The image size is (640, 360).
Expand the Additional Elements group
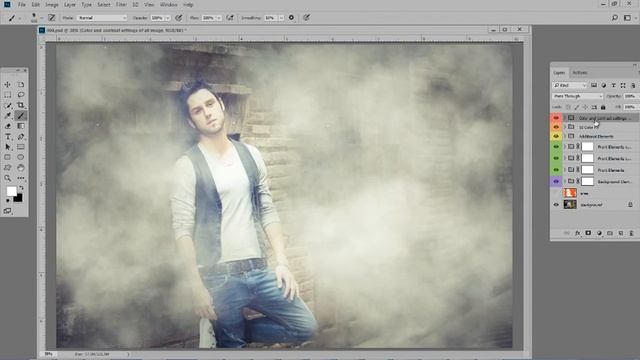565,136
